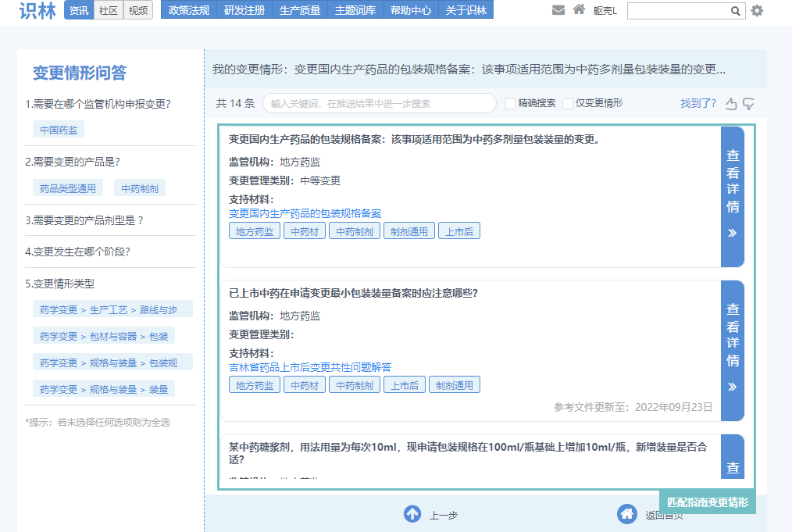Click the thumbs-up feedback icon
The image size is (792, 532).
(x=731, y=104)
